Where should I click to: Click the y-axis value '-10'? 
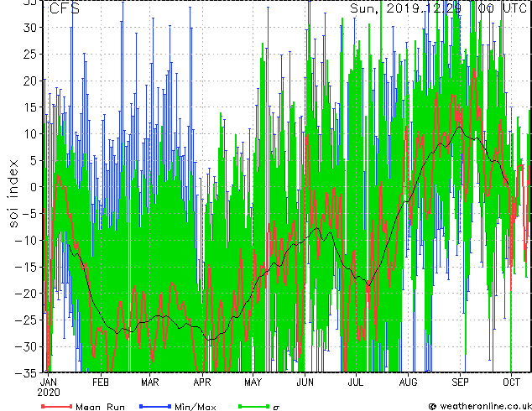pos(26,241)
